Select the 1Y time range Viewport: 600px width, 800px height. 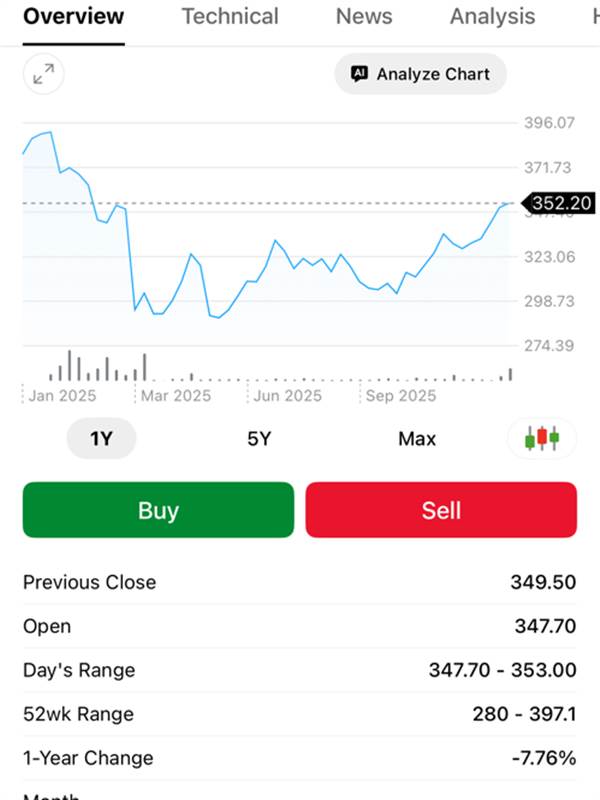click(101, 438)
